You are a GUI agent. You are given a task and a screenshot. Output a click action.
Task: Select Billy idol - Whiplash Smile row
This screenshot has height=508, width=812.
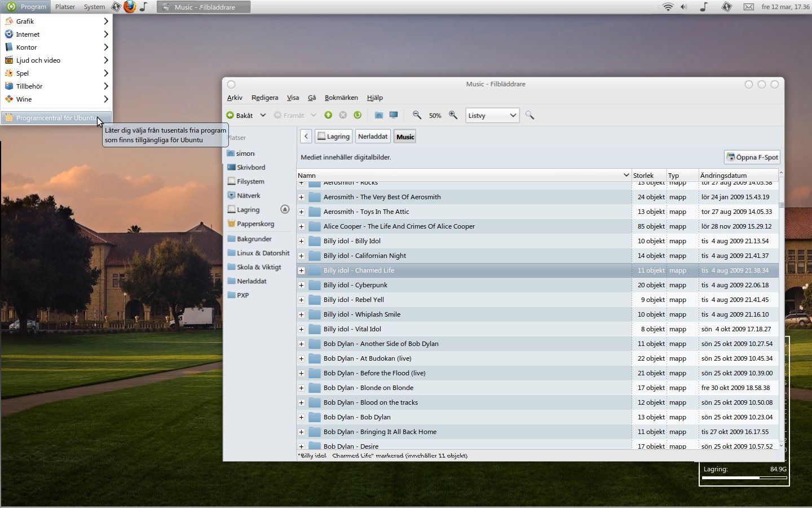coord(537,314)
